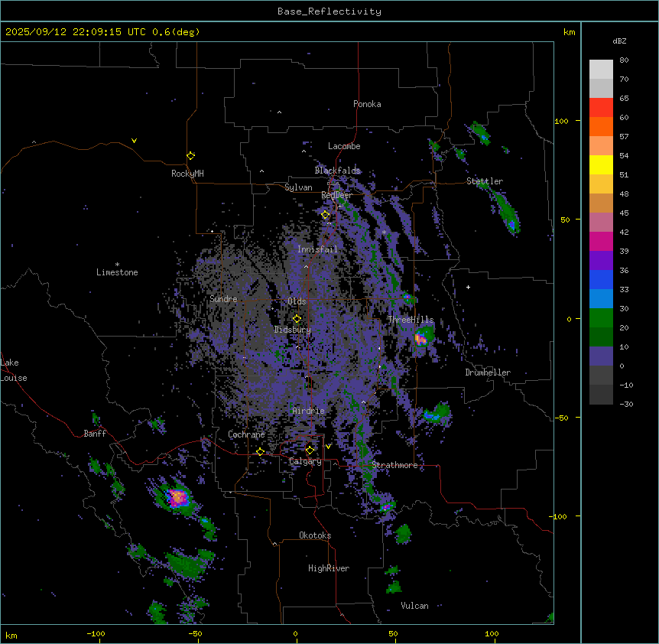Select the orange legend swatch between 60 and 57

601,126
